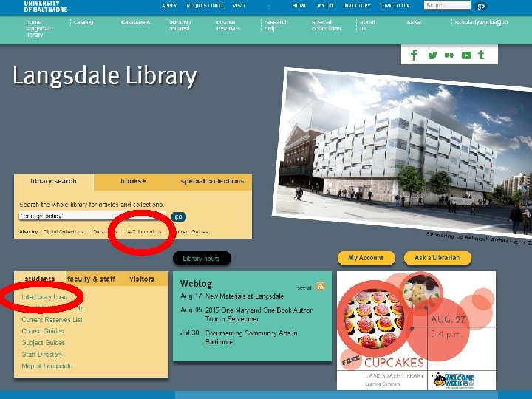The width and height of the screenshot is (532, 399).
Task: Open the scholarlyworks@ub navigation item
Action: (482, 22)
